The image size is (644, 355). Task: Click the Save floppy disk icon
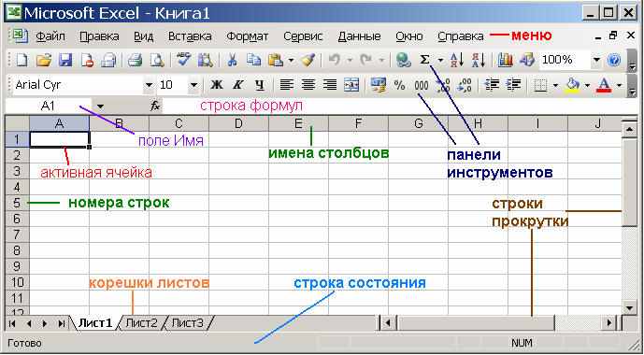click(x=65, y=61)
